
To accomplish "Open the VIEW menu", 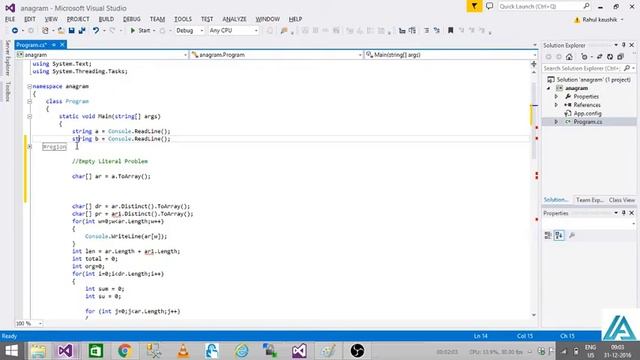I will point(51,19).
